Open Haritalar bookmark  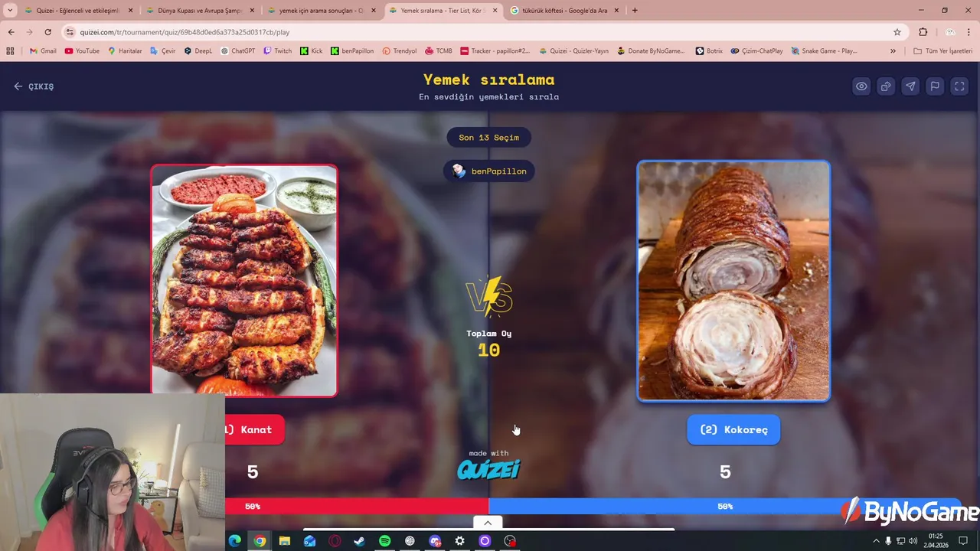point(125,51)
